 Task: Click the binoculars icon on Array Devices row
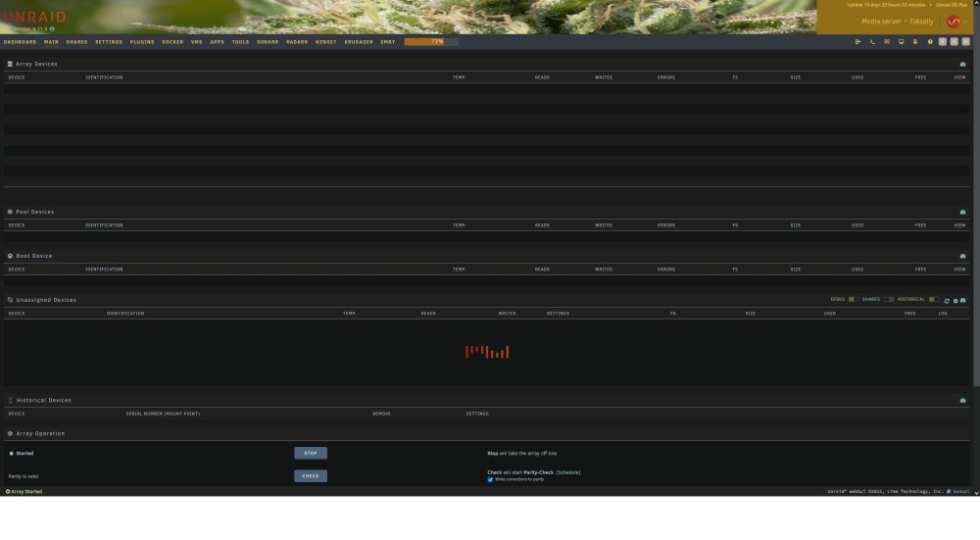pos(962,65)
